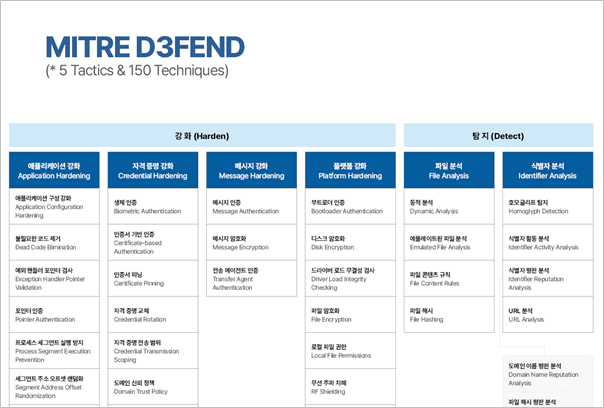Select Domain Trust Policy cell

point(153,387)
